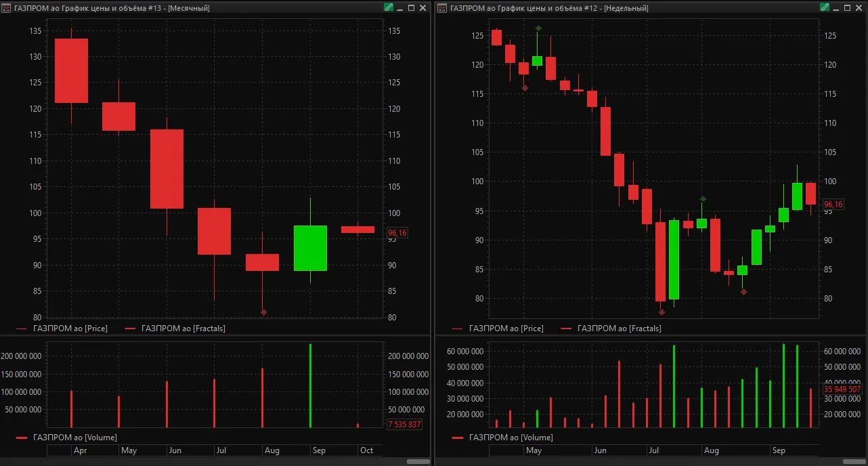The height and width of the screenshot is (466, 868).
Task: Click the horizontal scrollbar thumb of the monthly chart
Action: (418, 461)
